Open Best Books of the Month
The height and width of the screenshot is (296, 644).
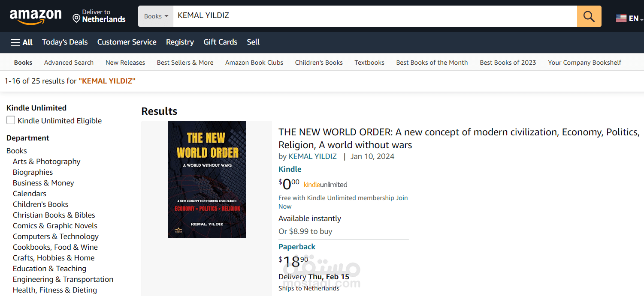tap(432, 63)
